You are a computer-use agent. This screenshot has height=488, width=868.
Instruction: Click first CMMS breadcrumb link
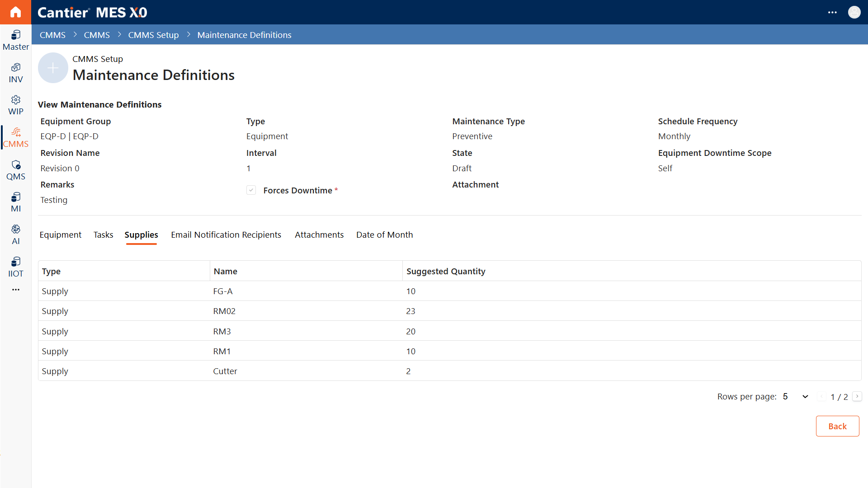pyautogui.click(x=52, y=35)
